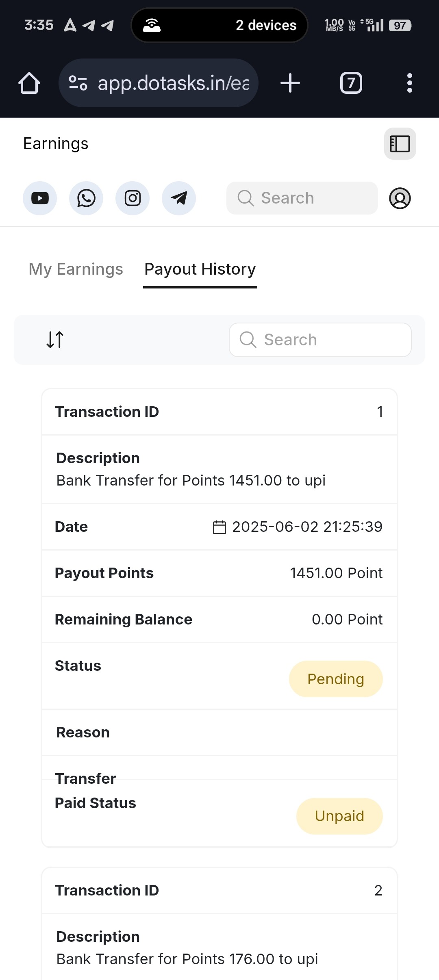Open the Instagram social link icon
Viewport: 439px width, 980px height.
(x=133, y=198)
